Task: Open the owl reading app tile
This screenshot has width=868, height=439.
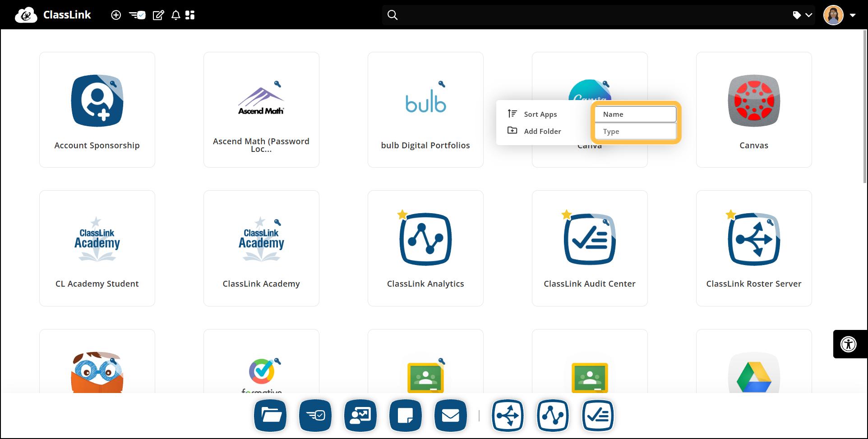Action: point(97,361)
